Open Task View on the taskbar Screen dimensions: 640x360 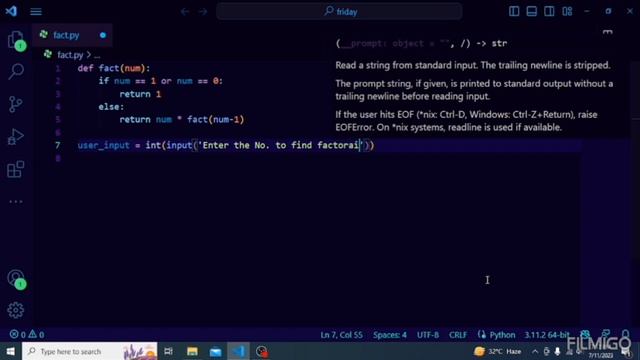[168, 351]
